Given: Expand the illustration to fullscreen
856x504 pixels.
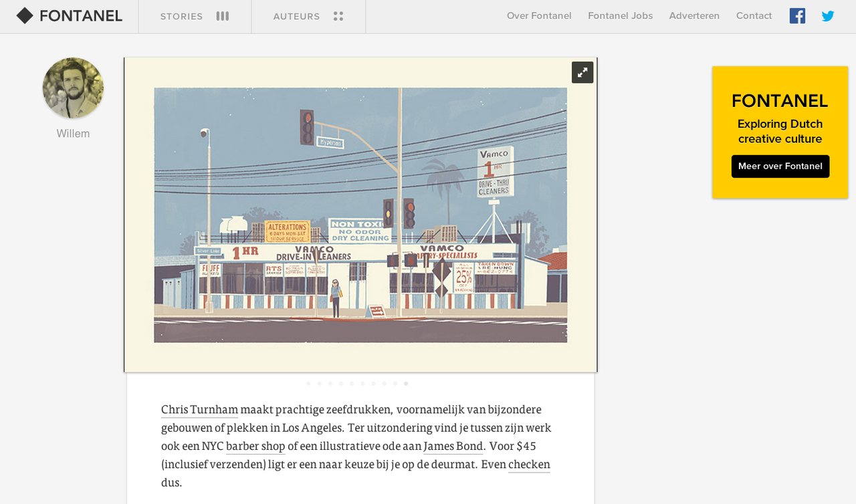Looking at the screenshot, I should (x=582, y=72).
